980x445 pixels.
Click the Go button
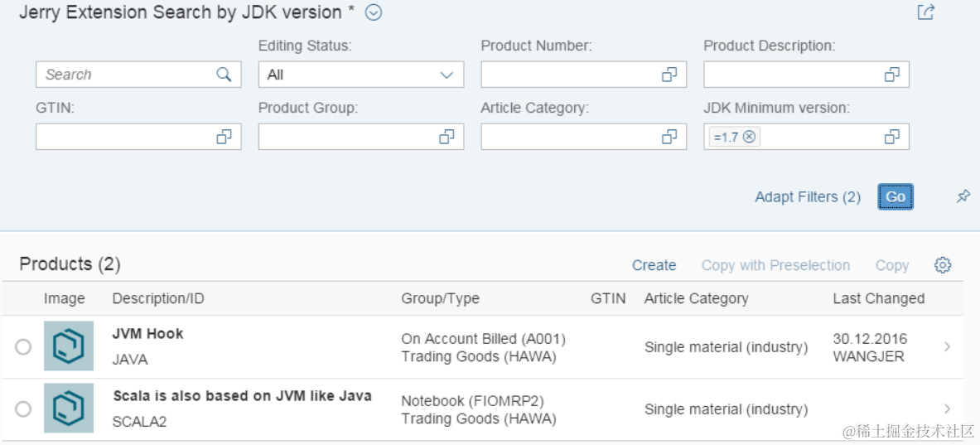[x=896, y=196]
